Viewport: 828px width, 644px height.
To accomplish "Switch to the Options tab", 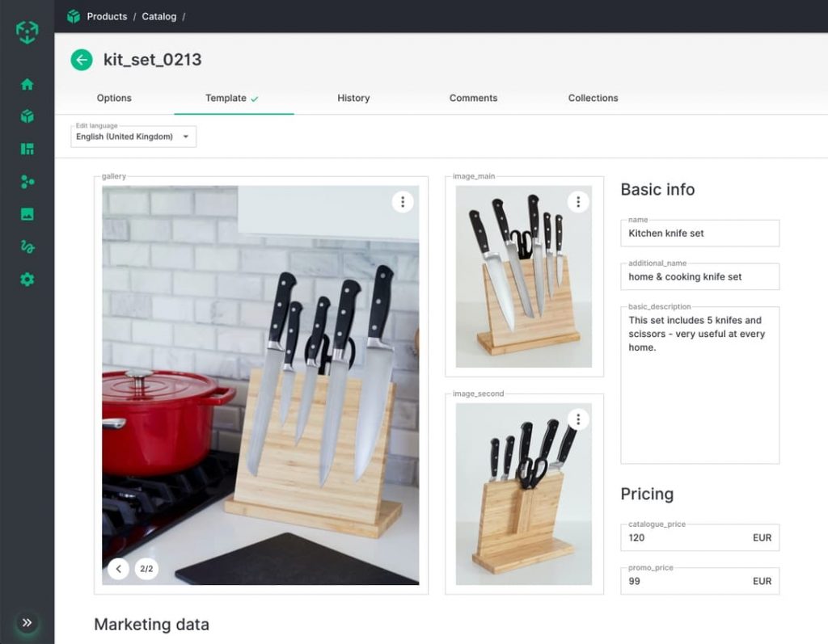I will tap(114, 99).
